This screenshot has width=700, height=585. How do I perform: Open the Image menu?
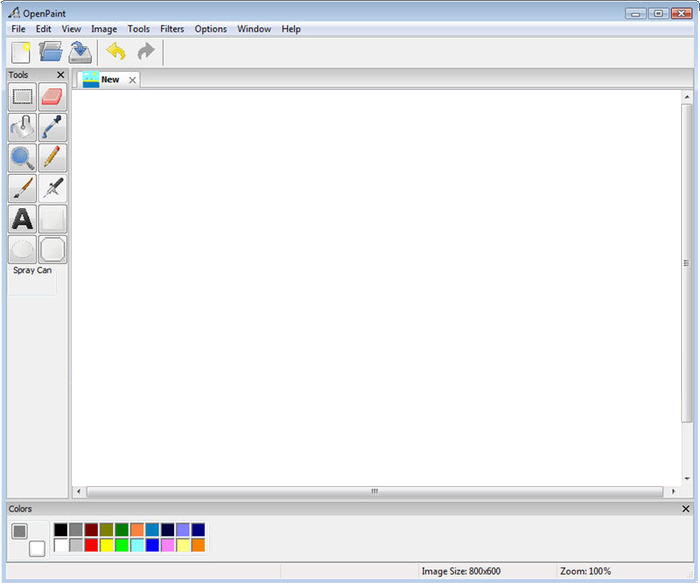click(x=104, y=29)
